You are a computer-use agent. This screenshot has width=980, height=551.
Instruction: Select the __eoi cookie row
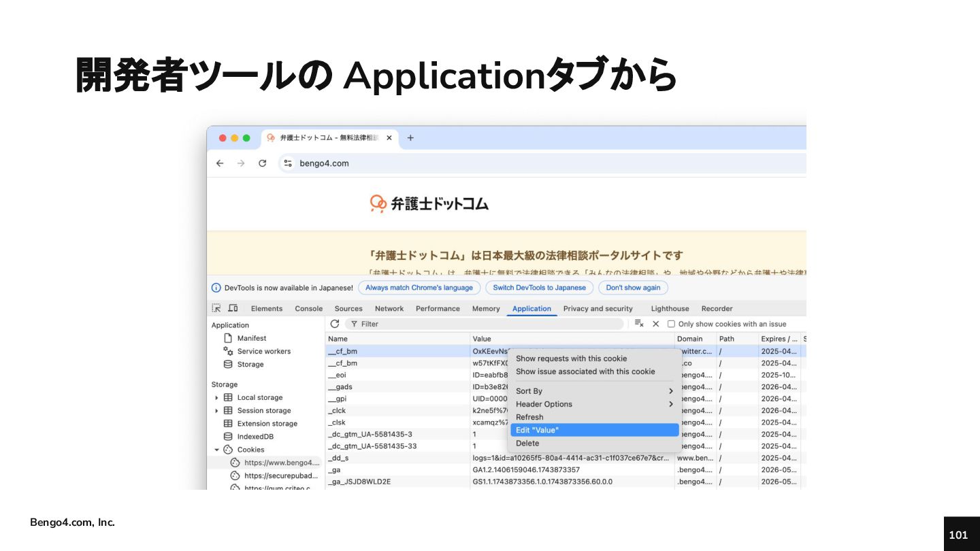tap(566, 375)
